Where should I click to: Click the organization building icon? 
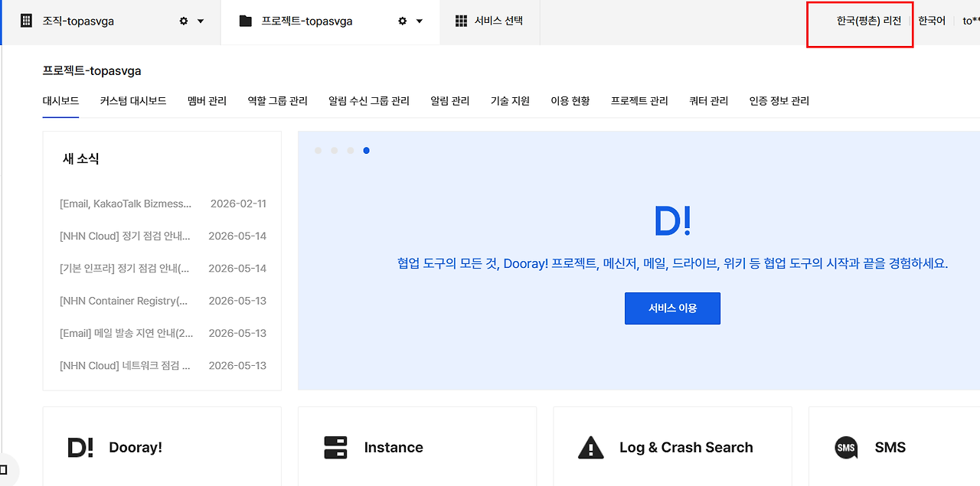[26, 21]
